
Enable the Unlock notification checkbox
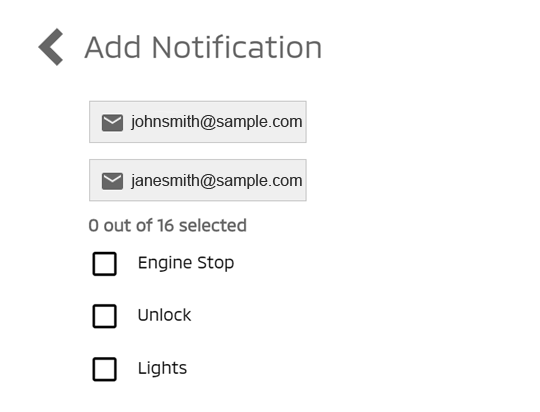pos(104,316)
